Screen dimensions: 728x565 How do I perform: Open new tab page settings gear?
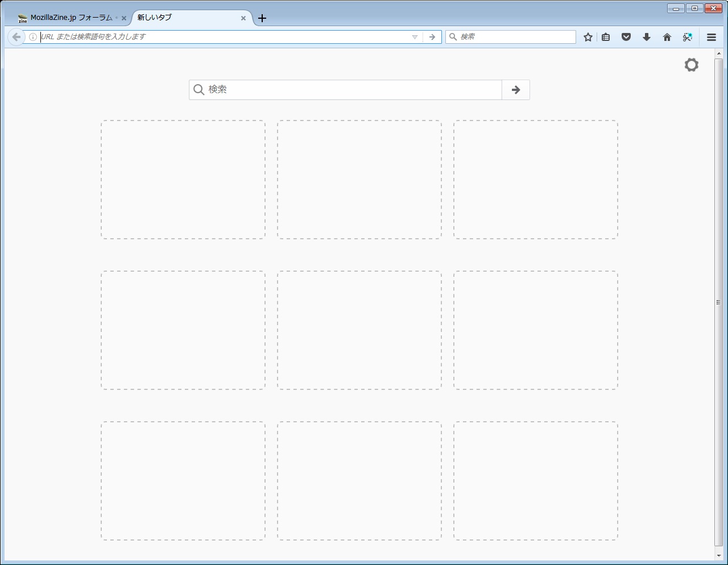click(691, 65)
